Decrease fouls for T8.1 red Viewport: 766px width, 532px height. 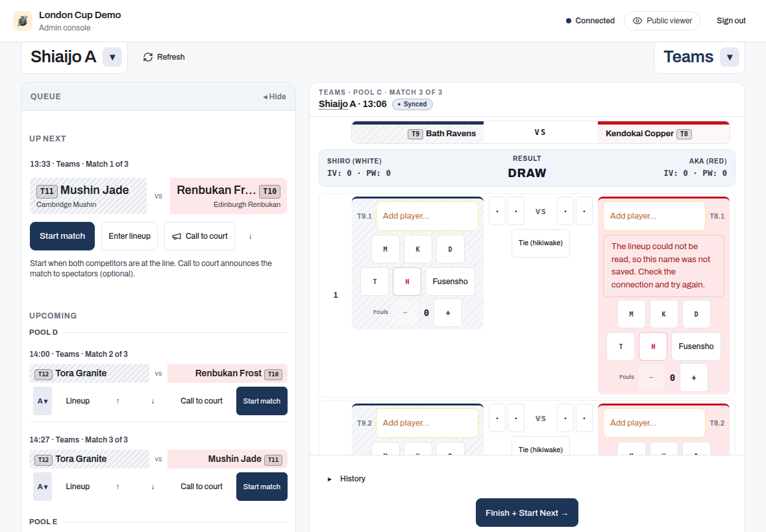651,378
